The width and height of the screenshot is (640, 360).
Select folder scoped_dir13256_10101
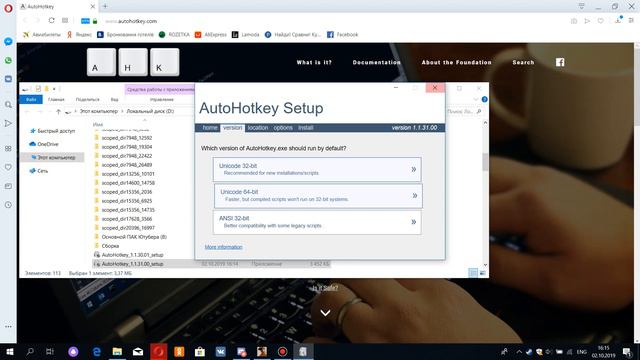pyautogui.click(x=124, y=174)
